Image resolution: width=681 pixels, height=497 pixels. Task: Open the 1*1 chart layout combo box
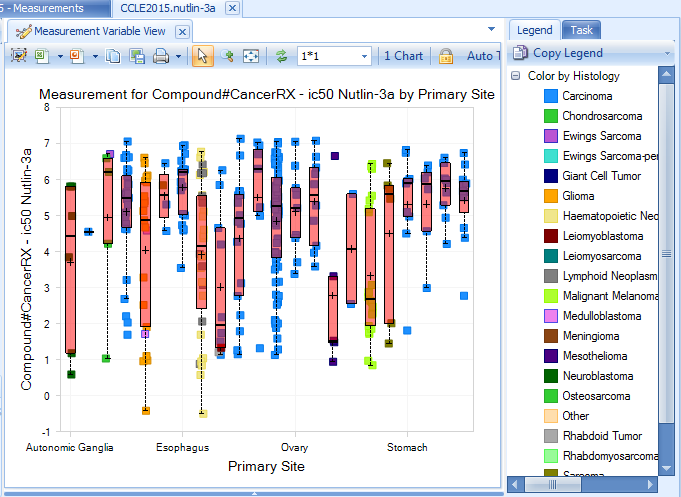click(x=334, y=56)
